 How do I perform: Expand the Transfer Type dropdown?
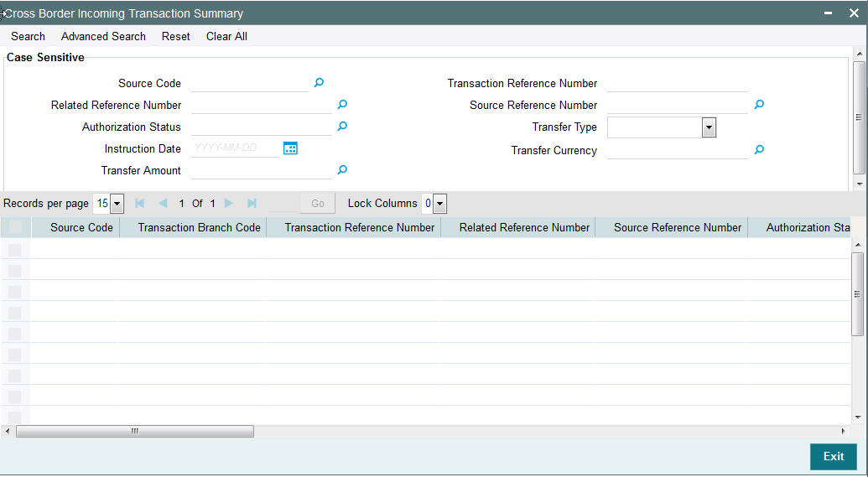tap(709, 127)
